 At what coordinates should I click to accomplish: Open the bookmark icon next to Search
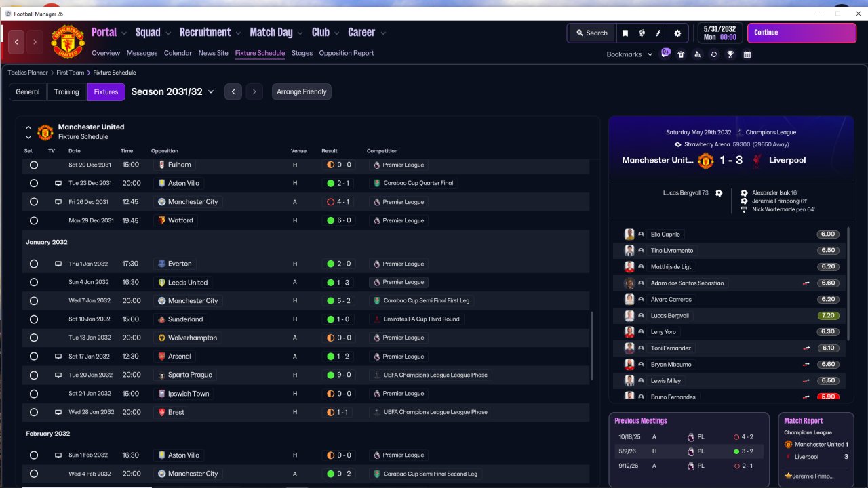point(625,33)
